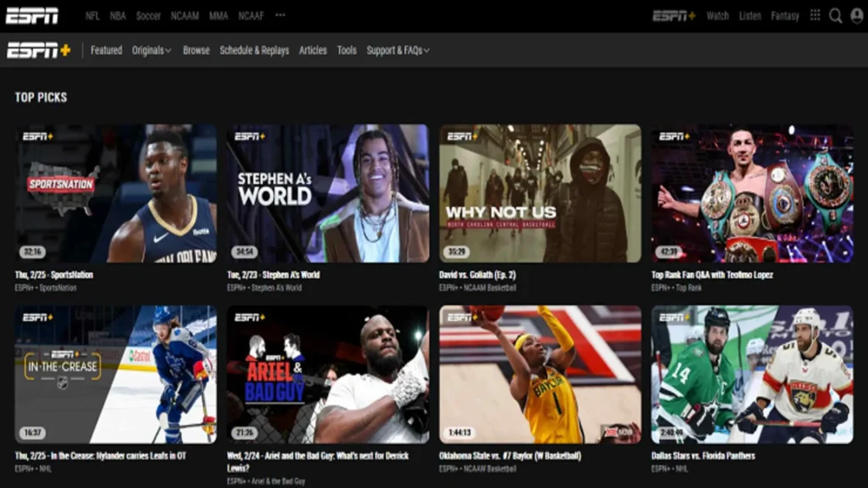
Task: Expand the Originals dropdown
Action: tap(151, 50)
